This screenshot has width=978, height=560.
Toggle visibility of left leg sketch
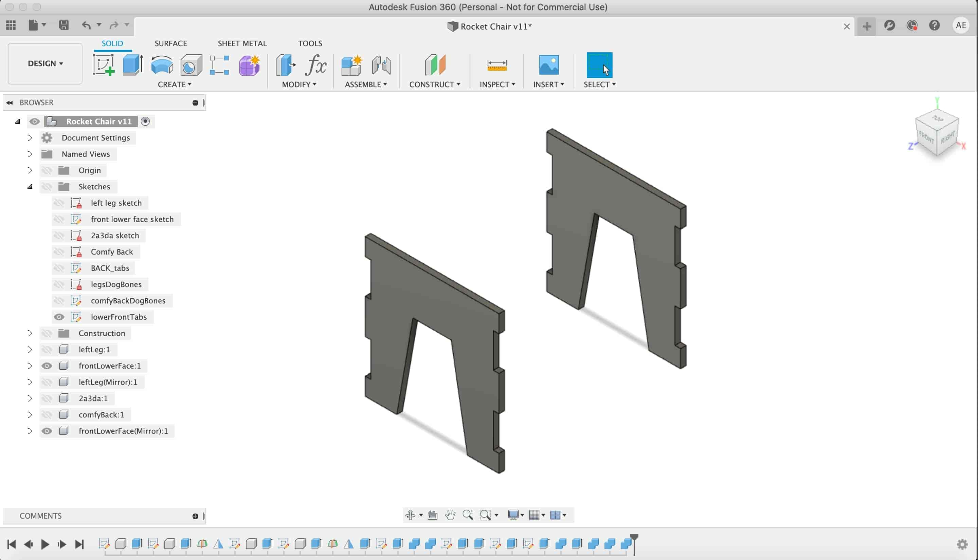click(58, 203)
